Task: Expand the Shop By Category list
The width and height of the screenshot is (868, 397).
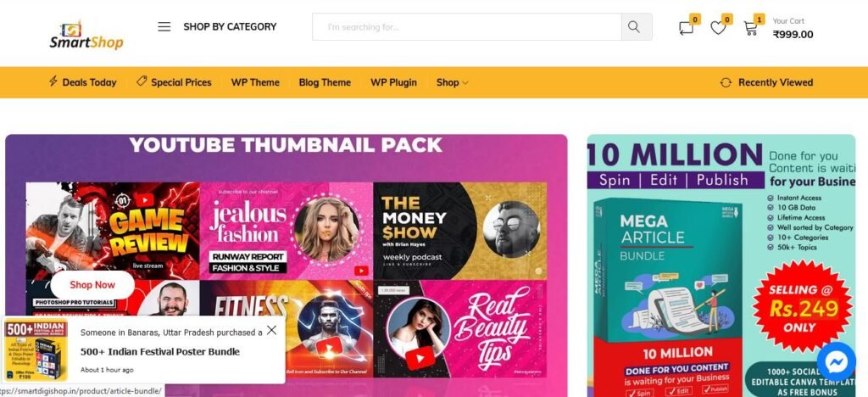Action: pos(230,26)
